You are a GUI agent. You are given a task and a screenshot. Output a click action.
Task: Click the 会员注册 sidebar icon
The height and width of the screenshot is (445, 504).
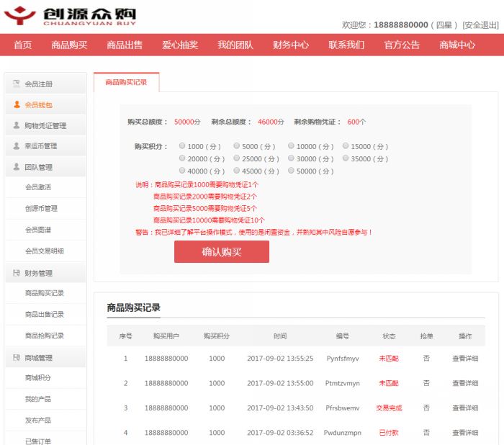(x=17, y=84)
